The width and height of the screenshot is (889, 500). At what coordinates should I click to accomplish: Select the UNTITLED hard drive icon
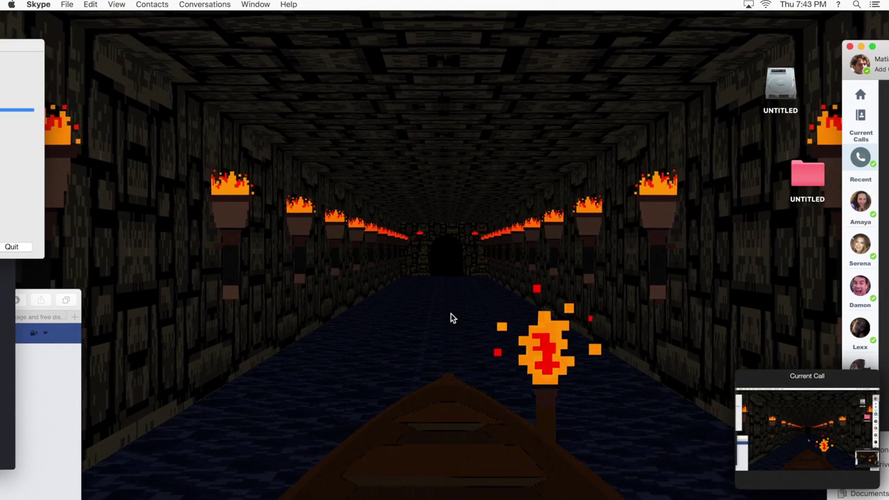(781, 84)
